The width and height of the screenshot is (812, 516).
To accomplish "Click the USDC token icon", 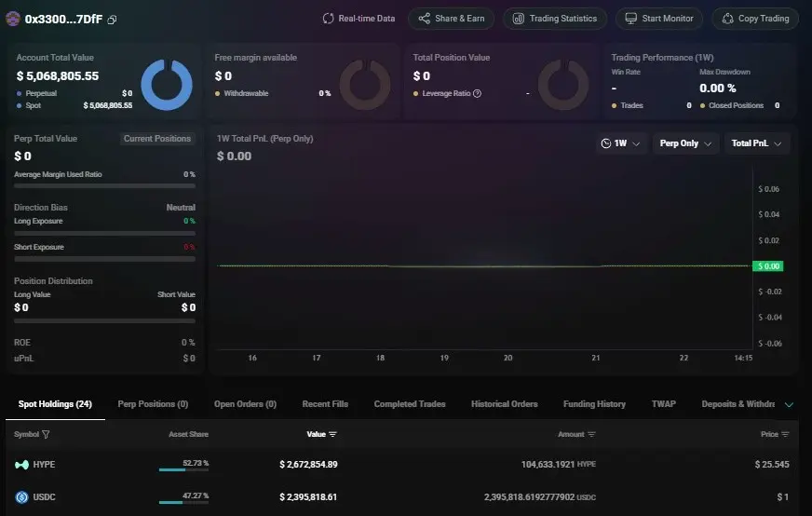I will (x=21, y=497).
